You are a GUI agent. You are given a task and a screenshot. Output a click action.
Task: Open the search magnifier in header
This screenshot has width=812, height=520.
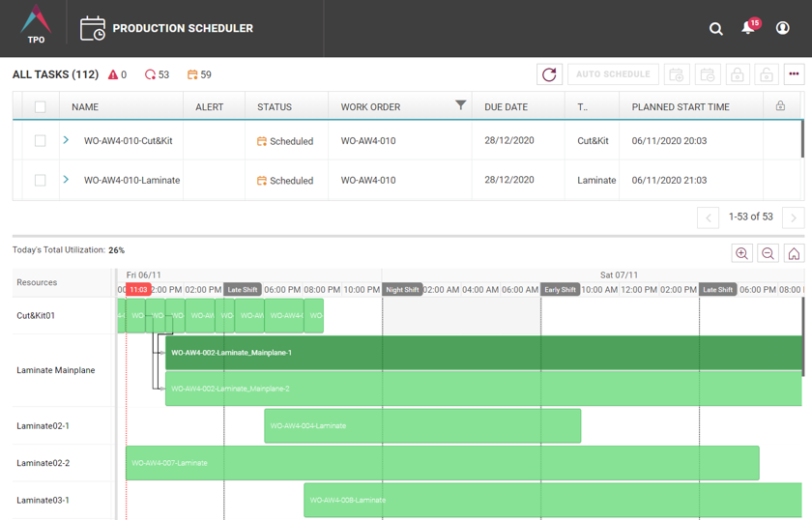(716, 29)
